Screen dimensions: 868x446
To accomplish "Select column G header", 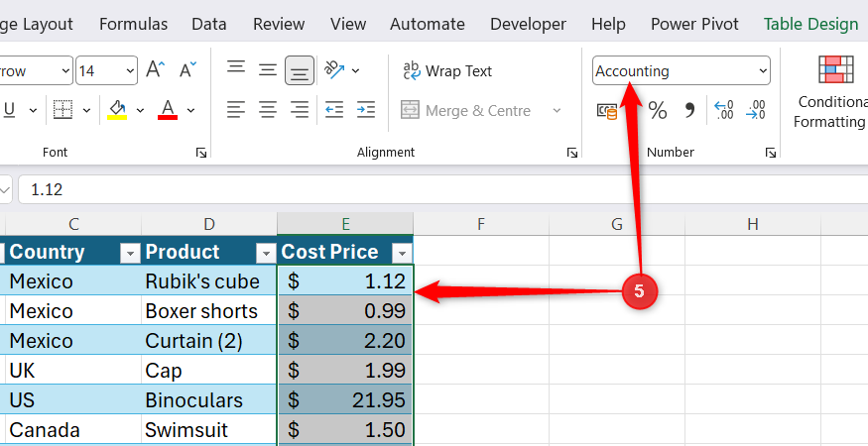I will 617,224.
